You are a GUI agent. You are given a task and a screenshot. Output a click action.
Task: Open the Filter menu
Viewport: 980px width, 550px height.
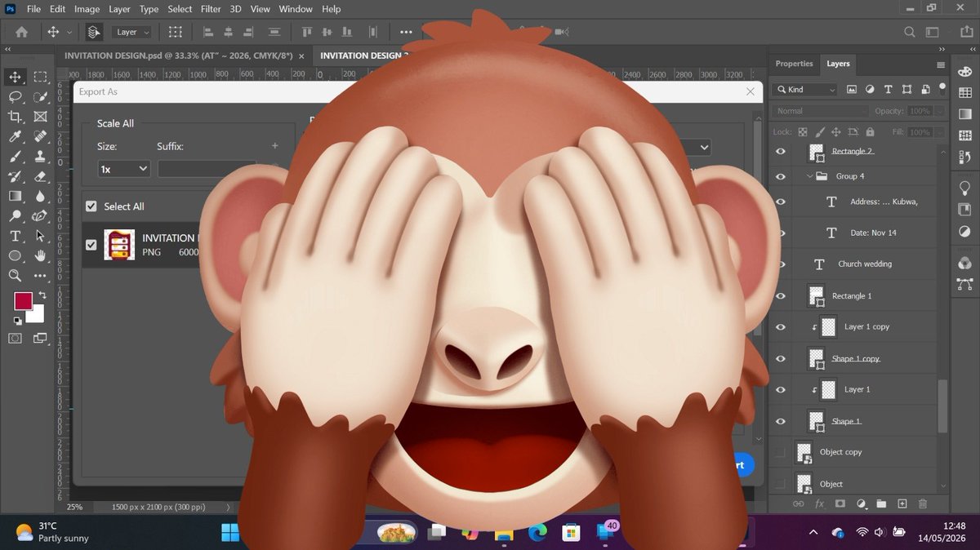(211, 9)
